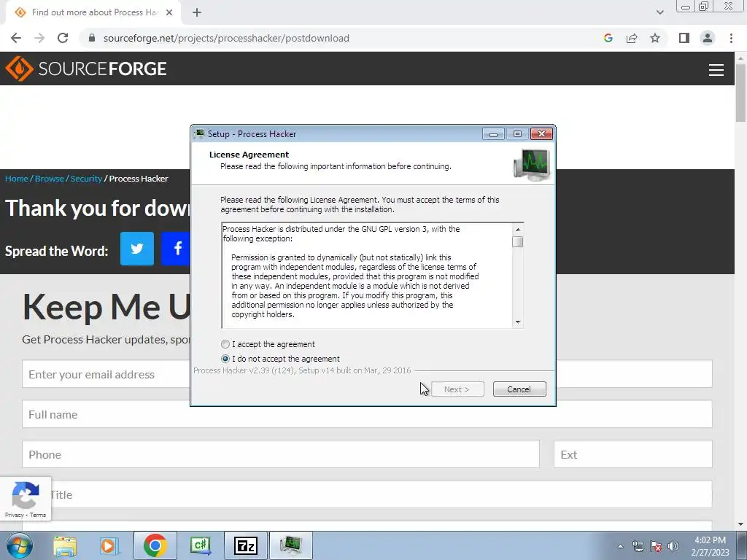Select 'I accept the agreement' radio button
Image resolution: width=747 pixels, height=560 pixels.
click(x=225, y=344)
